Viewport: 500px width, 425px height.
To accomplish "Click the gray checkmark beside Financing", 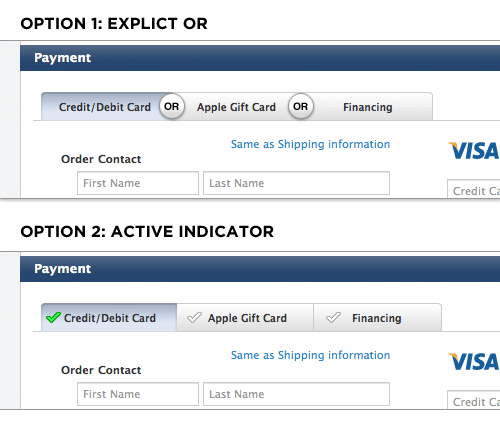I will pos(333,318).
